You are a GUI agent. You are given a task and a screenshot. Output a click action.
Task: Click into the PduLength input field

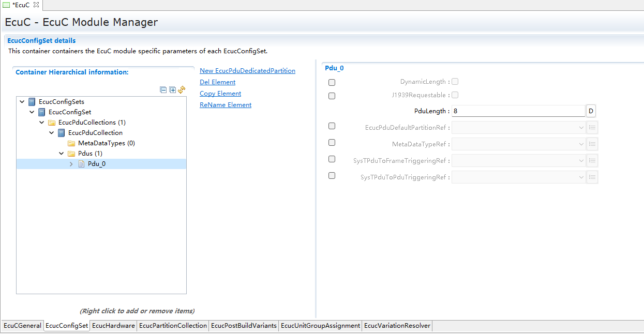517,111
